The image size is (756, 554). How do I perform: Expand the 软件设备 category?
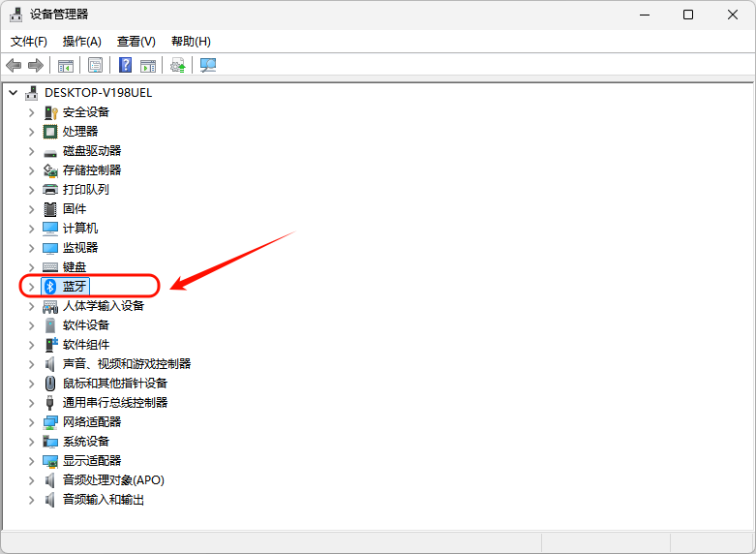[31, 325]
